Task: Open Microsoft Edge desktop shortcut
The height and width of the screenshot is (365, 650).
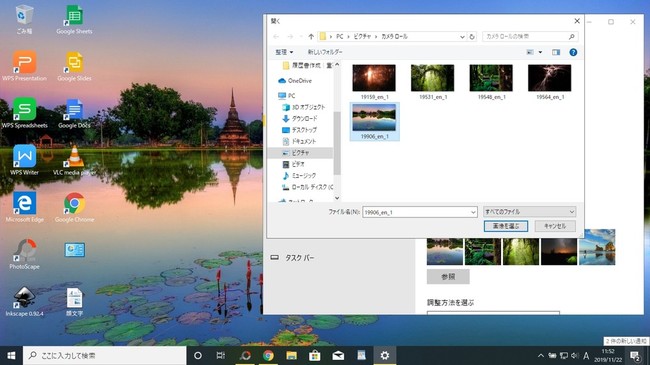Action: pyautogui.click(x=24, y=207)
